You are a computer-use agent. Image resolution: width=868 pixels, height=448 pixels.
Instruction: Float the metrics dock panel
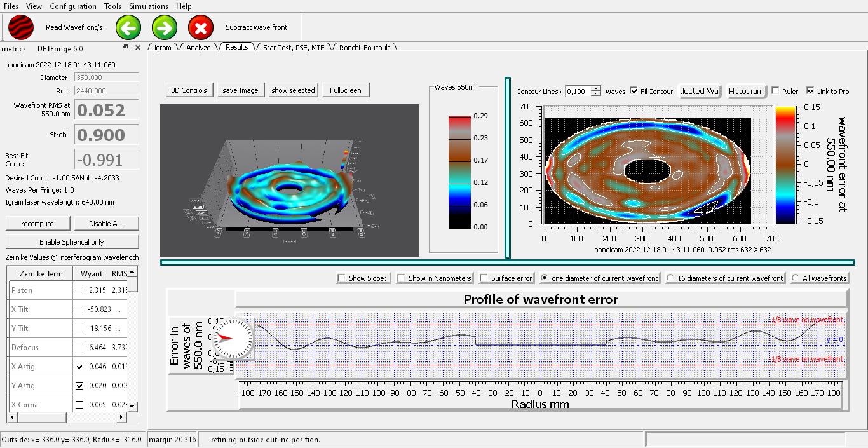pos(125,48)
